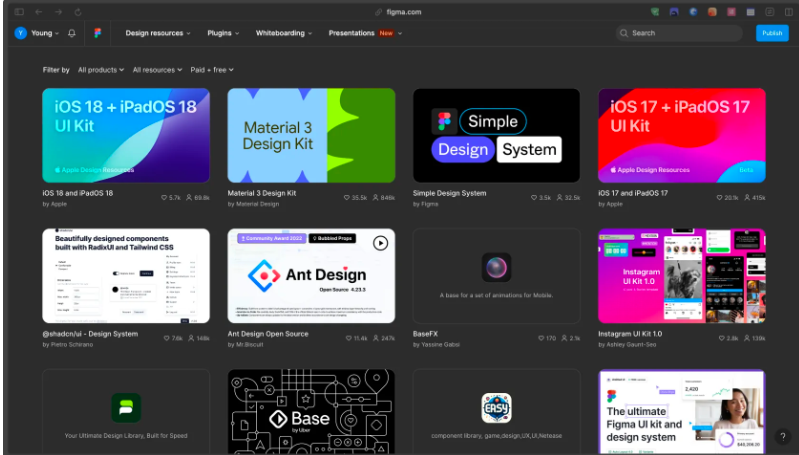Open the Paid + free filter dropdown
The height and width of the screenshot is (455, 799).
(212, 70)
